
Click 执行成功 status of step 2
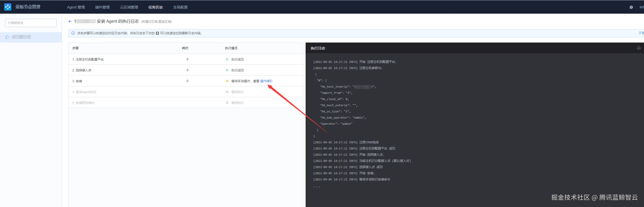point(237,70)
